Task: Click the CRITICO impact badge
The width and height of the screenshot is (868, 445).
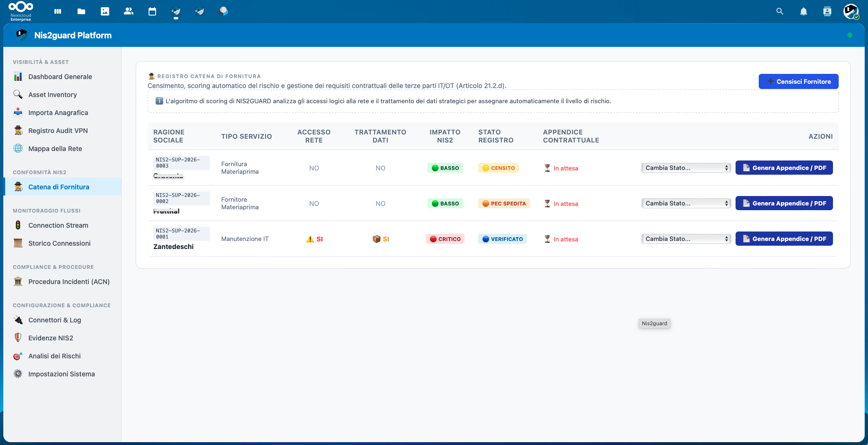Action: pyautogui.click(x=445, y=239)
